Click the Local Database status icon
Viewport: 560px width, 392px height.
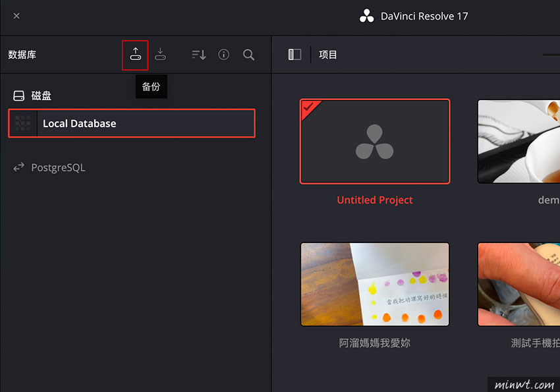[x=23, y=123]
